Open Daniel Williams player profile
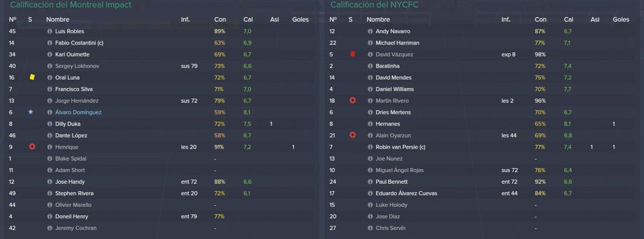 pyautogui.click(x=394, y=89)
